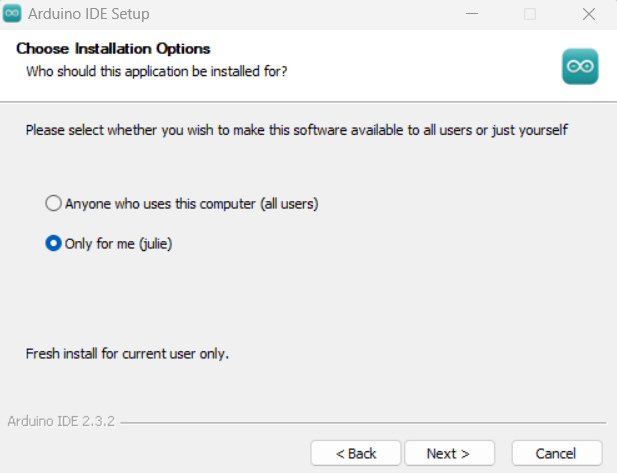Click the teal Arduino logo in header

pyautogui.click(x=580, y=65)
